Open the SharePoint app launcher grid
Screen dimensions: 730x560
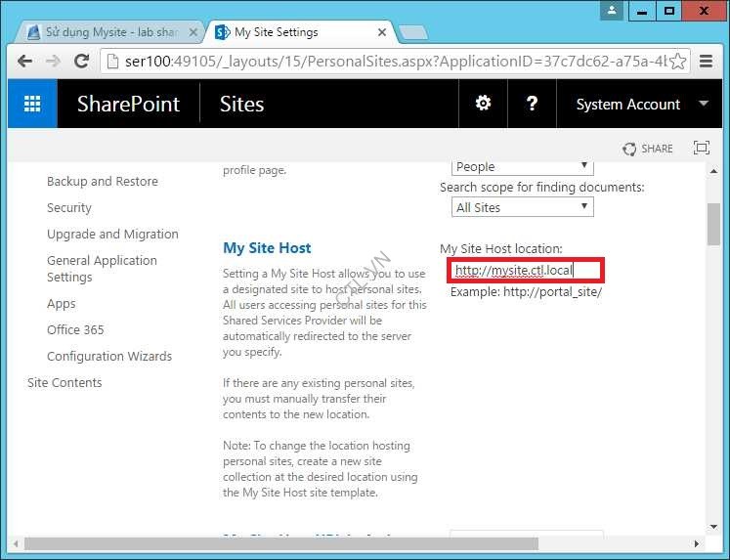32,104
